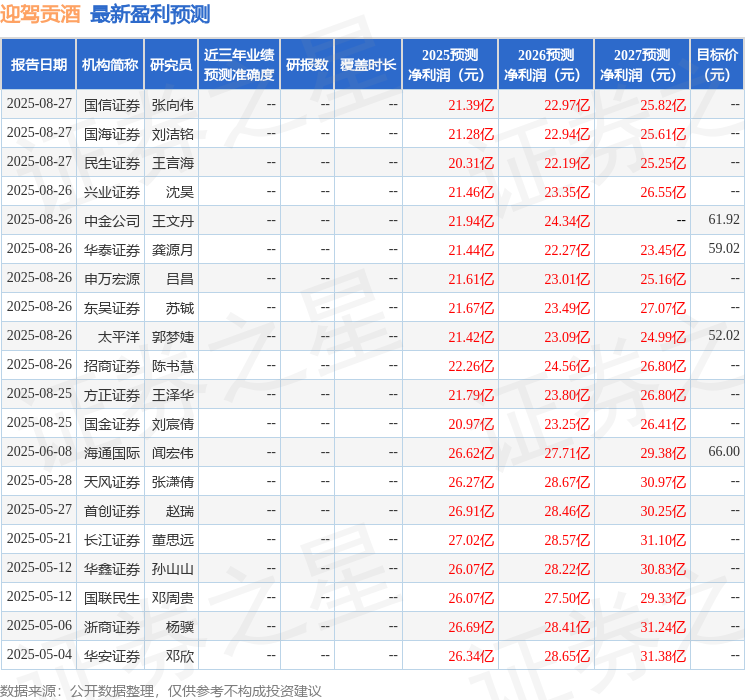The height and width of the screenshot is (700, 745).
Task: Click analyst name 苏铖
Action: (x=180, y=308)
